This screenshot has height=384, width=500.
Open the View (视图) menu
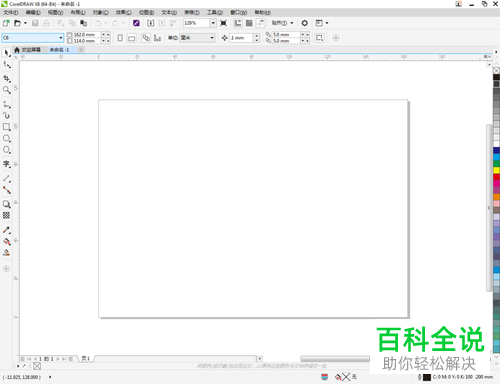55,12
